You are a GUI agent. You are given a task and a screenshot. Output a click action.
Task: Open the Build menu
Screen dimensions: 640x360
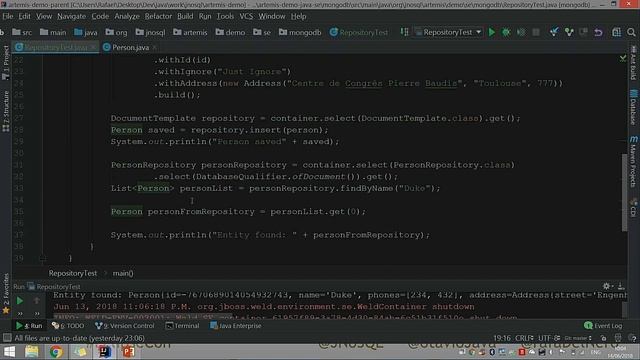[x=185, y=16]
